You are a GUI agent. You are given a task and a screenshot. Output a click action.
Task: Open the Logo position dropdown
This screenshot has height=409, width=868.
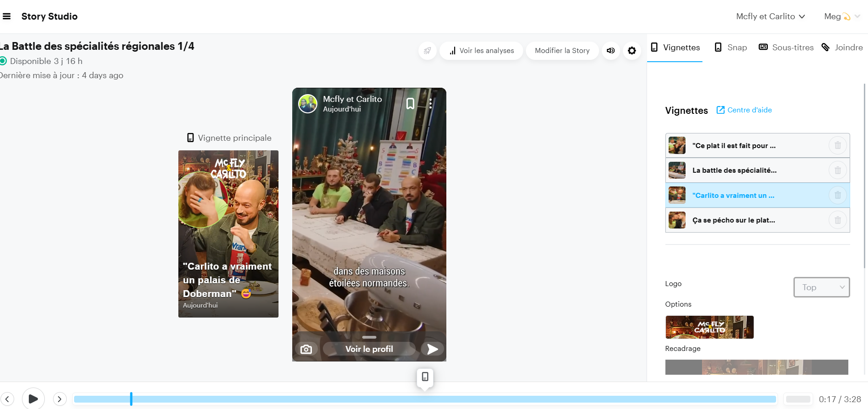(x=821, y=287)
